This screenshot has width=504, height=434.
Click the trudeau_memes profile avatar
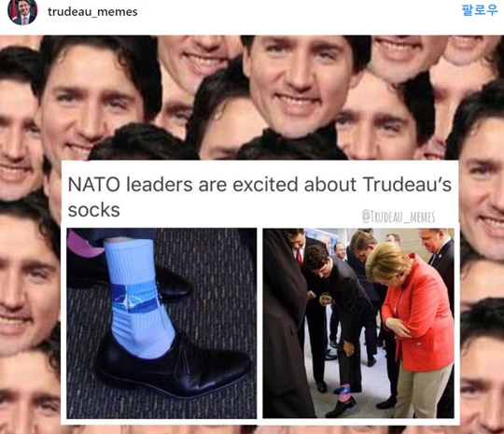[22, 12]
